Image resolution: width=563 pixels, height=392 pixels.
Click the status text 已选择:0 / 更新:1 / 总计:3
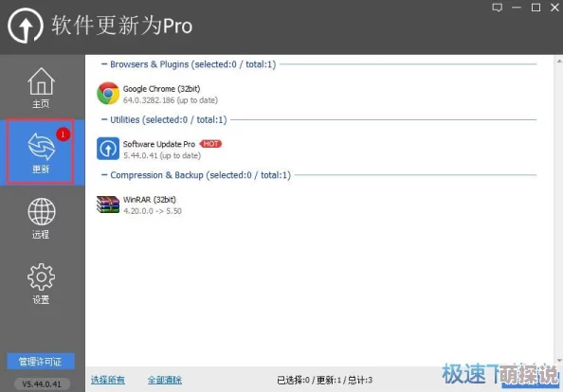coord(324,380)
